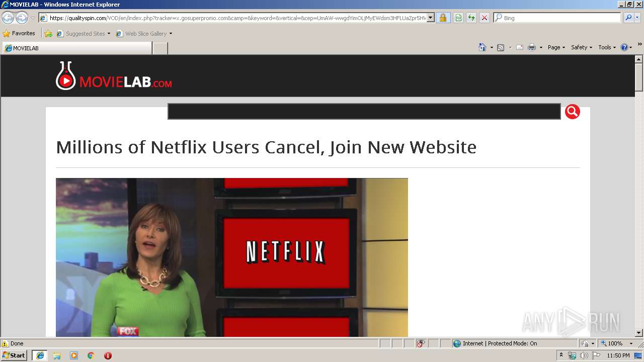Click the vertical scrollbar up arrow
The image size is (644, 362).
(x=639, y=59)
